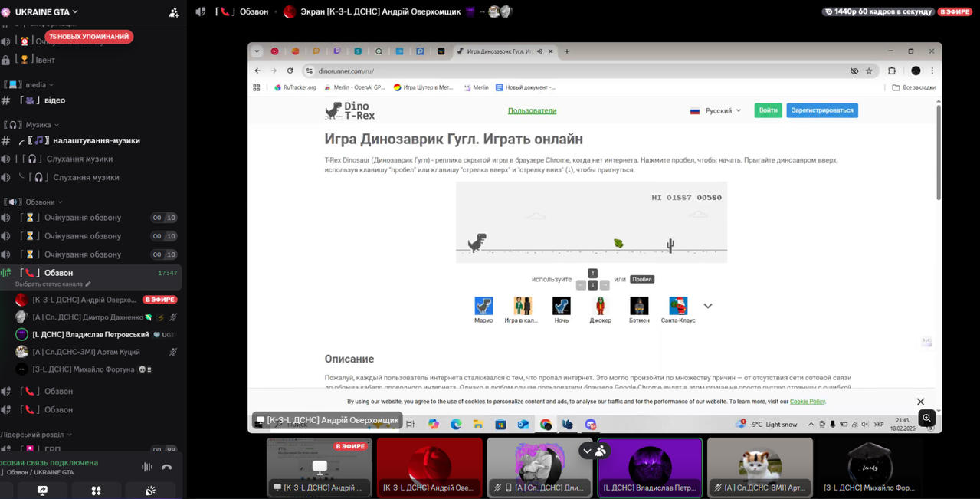The image size is (980, 499).
Task: Toggle participants strip with the chevron people button
Action: (594, 451)
